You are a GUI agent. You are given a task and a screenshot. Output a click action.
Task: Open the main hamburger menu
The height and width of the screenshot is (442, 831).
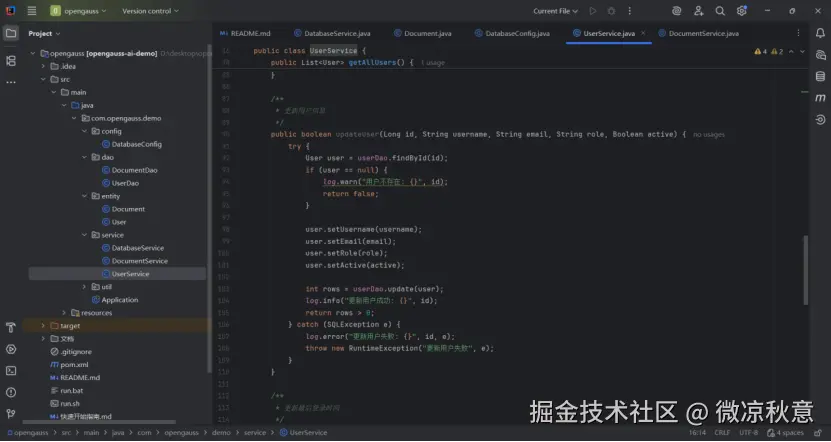point(32,11)
